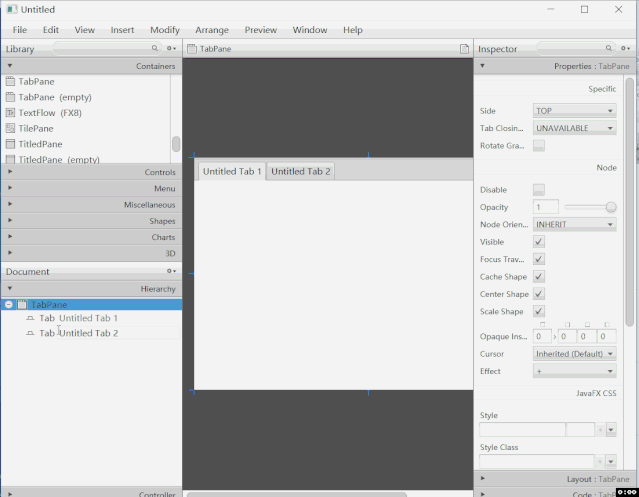The height and width of the screenshot is (497, 639).
Task: Click the document icon right of breadcrumb
Action: [464, 49]
